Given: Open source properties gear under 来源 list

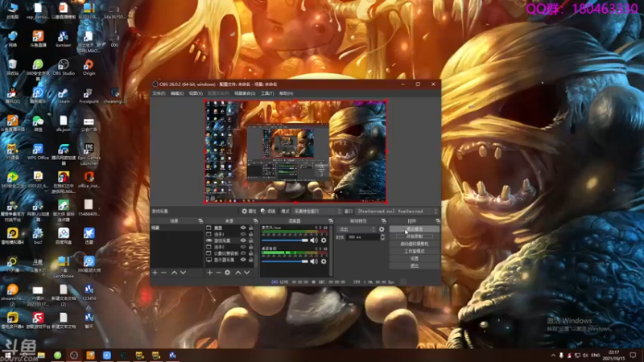Looking at the screenshot, I should 228,273.
